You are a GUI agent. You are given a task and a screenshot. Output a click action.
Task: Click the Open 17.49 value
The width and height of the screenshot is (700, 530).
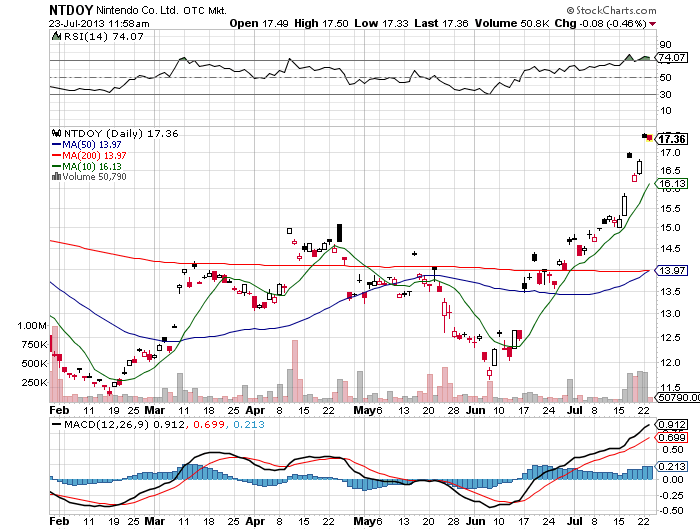[x=259, y=23]
